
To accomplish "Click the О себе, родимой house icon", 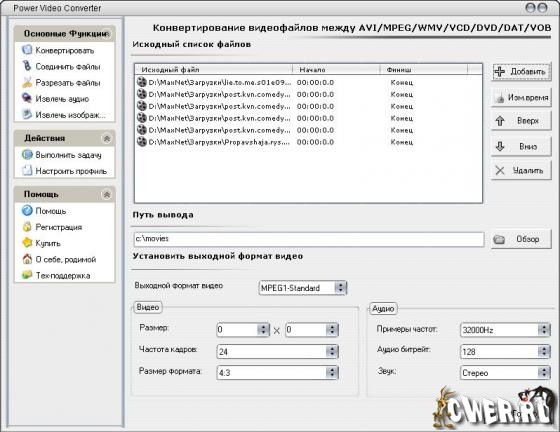I will coord(27,259).
